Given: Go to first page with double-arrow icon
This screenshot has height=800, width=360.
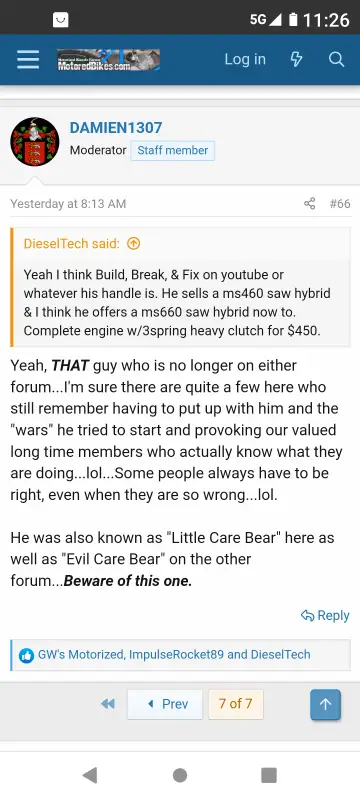Looking at the screenshot, I should [x=108, y=704].
